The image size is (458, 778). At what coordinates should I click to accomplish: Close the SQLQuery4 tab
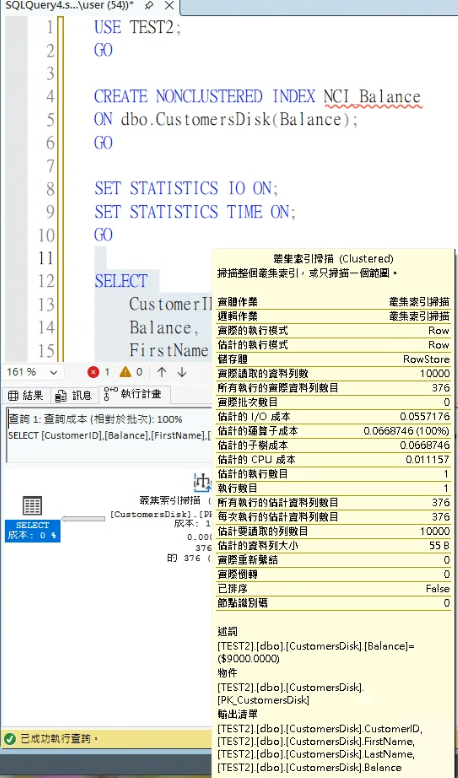[169, 6]
